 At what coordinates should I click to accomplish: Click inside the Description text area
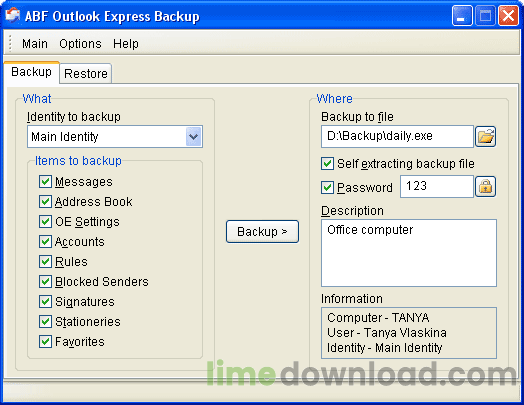(409, 253)
